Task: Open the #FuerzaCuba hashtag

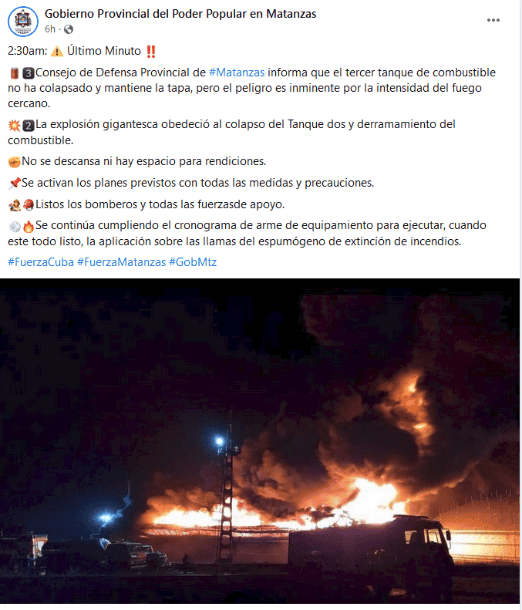Action: 40,262
